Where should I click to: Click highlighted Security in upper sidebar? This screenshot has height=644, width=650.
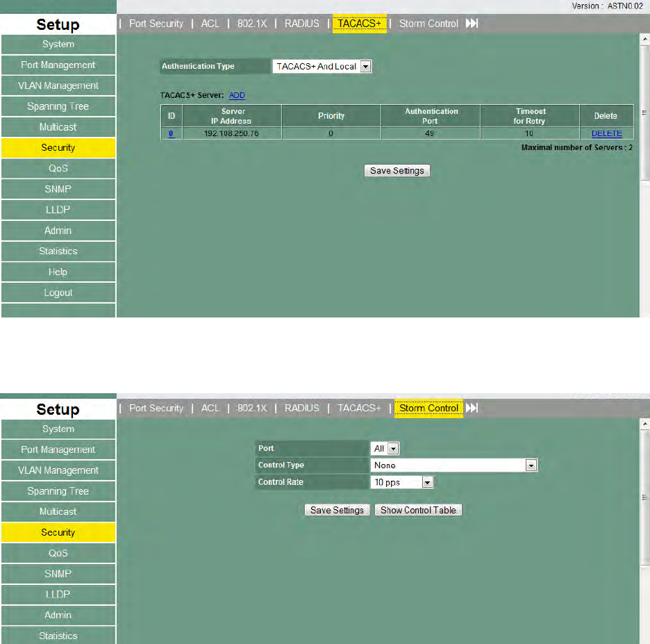pos(58,148)
